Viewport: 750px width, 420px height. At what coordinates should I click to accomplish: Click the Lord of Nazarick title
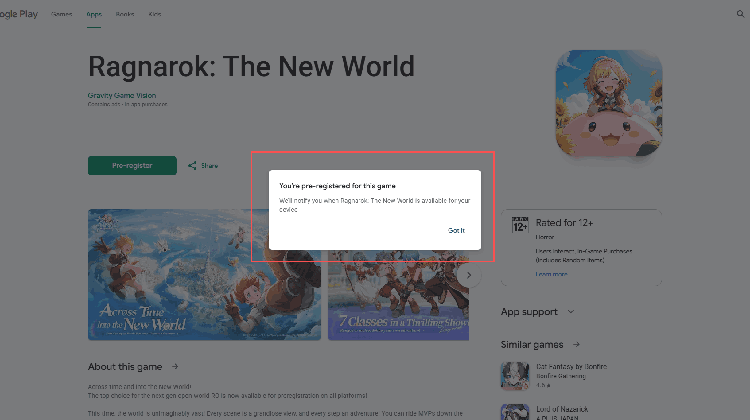click(562, 409)
